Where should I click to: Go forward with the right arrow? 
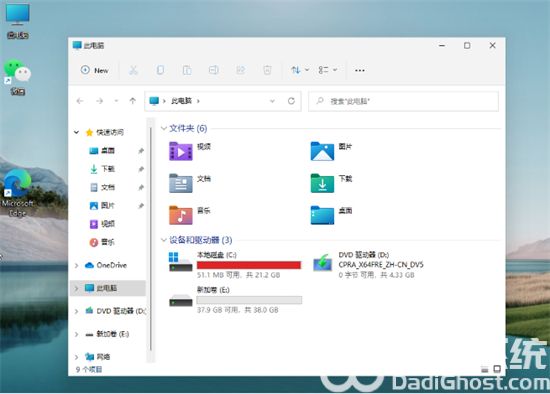(100, 101)
